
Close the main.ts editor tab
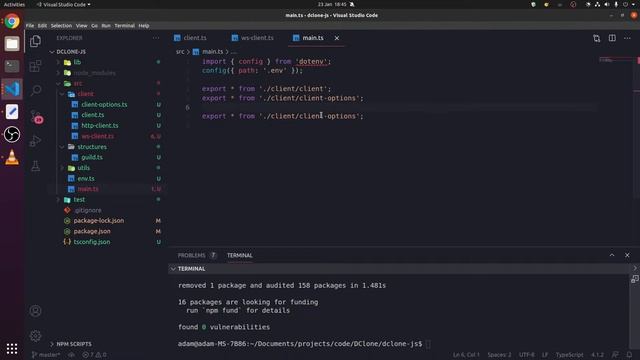click(337, 38)
